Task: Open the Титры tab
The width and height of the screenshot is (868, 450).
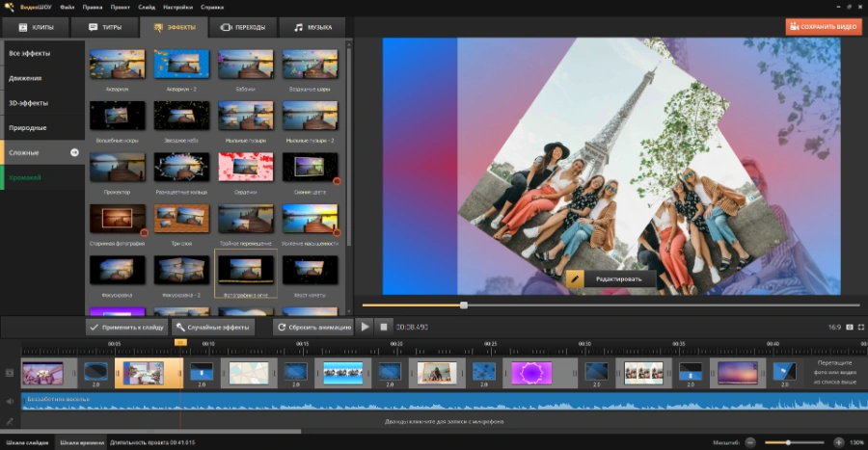Action: (x=104, y=27)
